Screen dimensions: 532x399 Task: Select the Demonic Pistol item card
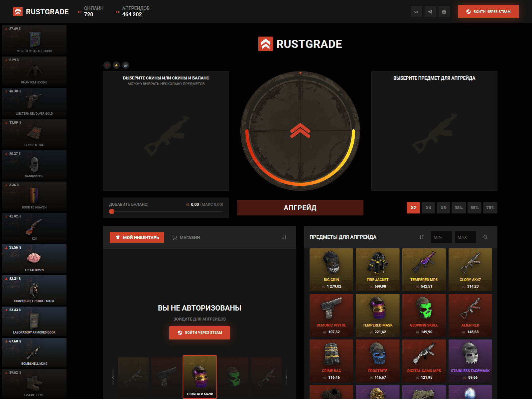coord(331,315)
